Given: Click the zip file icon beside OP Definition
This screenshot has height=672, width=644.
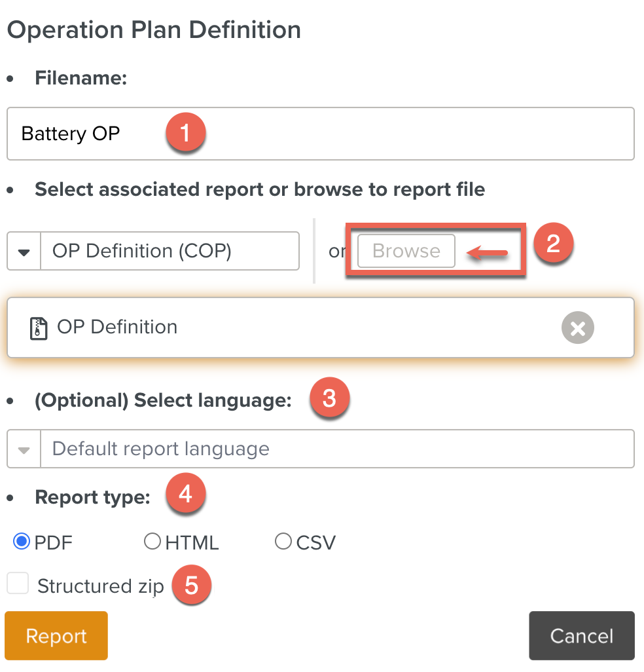Looking at the screenshot, I should tap(39, 327).
